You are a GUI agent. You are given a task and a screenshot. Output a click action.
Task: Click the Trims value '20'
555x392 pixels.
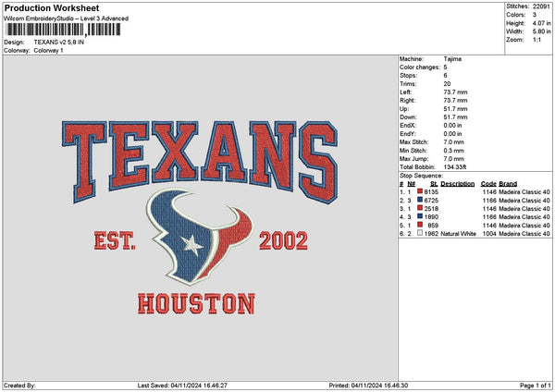447,84
